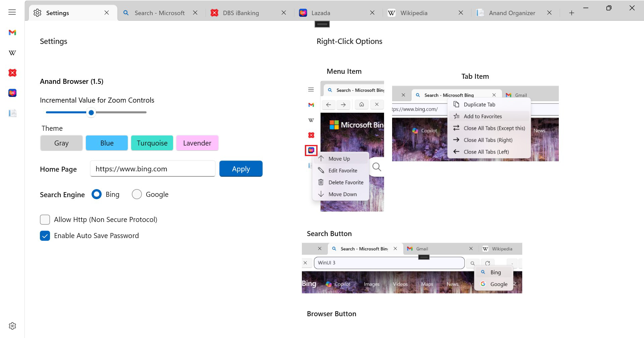The height and width of the screenshot is (338, 644).
Task: Click the Browser Button heading
Action: tap(331, 314)
